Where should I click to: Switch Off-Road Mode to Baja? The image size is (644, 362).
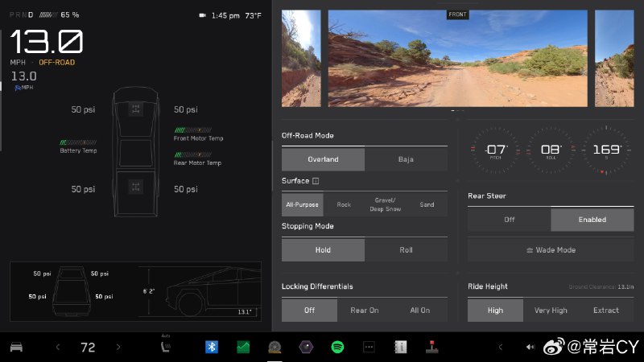click(406, 159)
